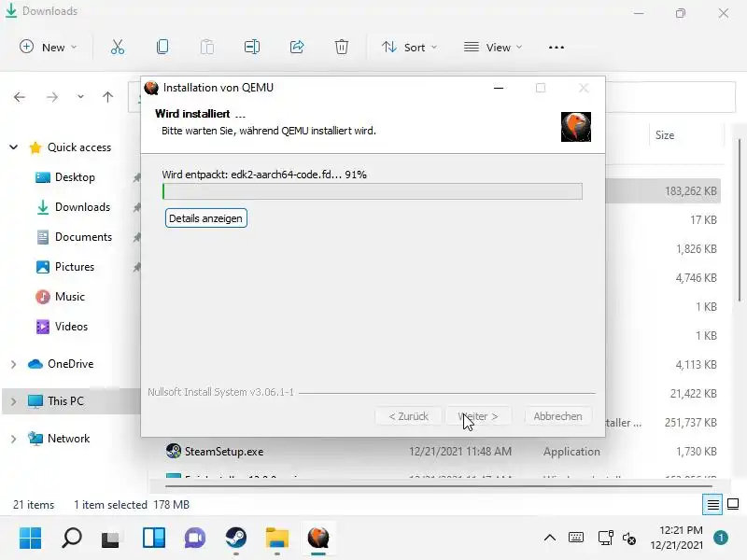Click the 251,737 KB size cell
747x560 pixels.
click(x=691, y=423)
